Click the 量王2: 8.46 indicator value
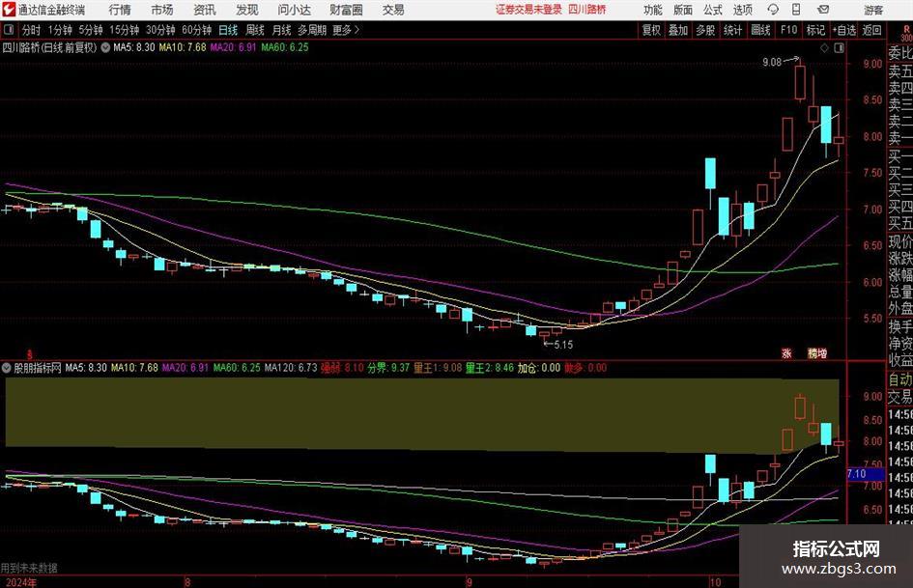 click(490, 368)
